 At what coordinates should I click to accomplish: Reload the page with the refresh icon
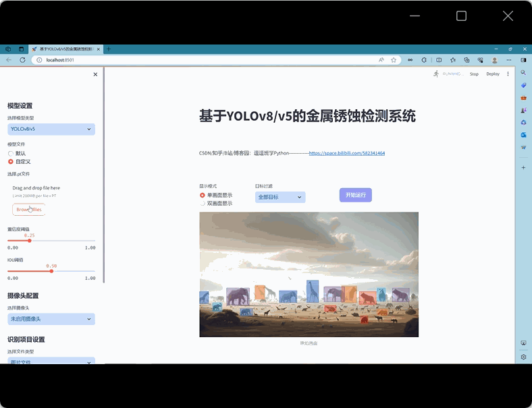[x=22, y=59]
